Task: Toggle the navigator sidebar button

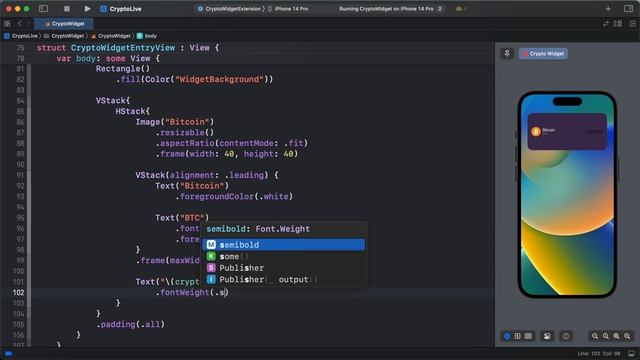Action: tap(43, 9)
